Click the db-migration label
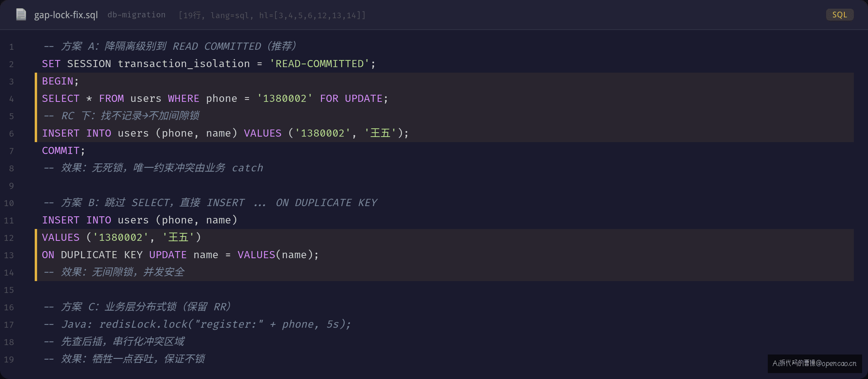The image size is (868, 379). click(137, 15)
